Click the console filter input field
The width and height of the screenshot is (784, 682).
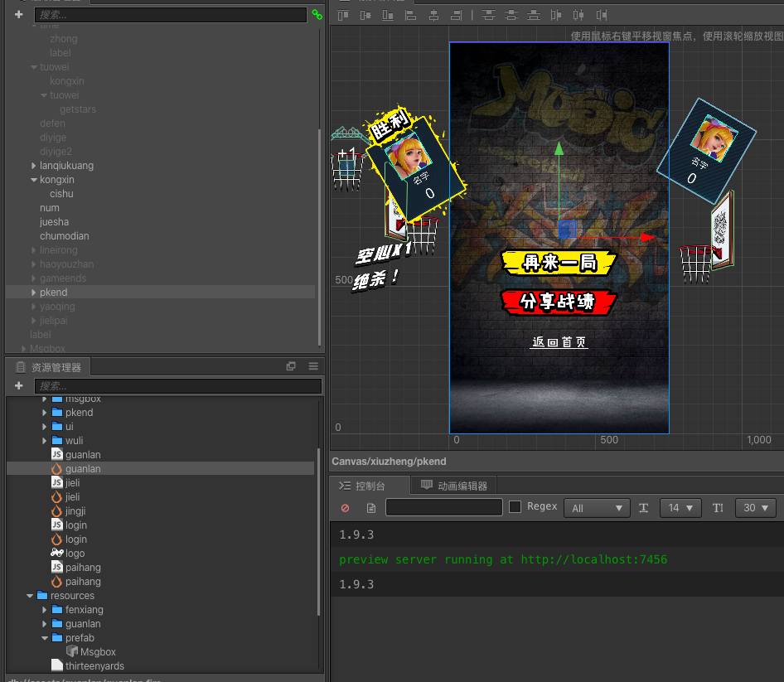coord(444,507)
